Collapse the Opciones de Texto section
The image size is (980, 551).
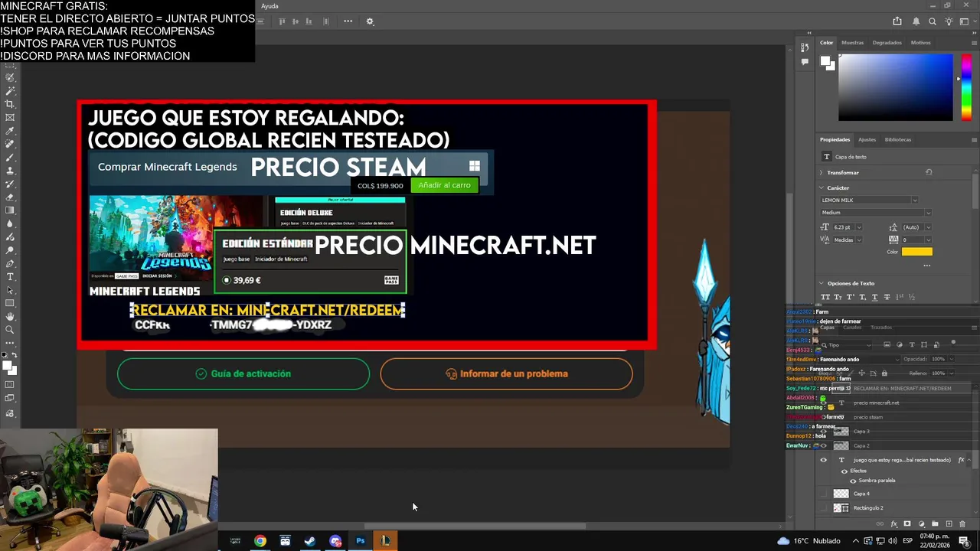tap(822, 283)
